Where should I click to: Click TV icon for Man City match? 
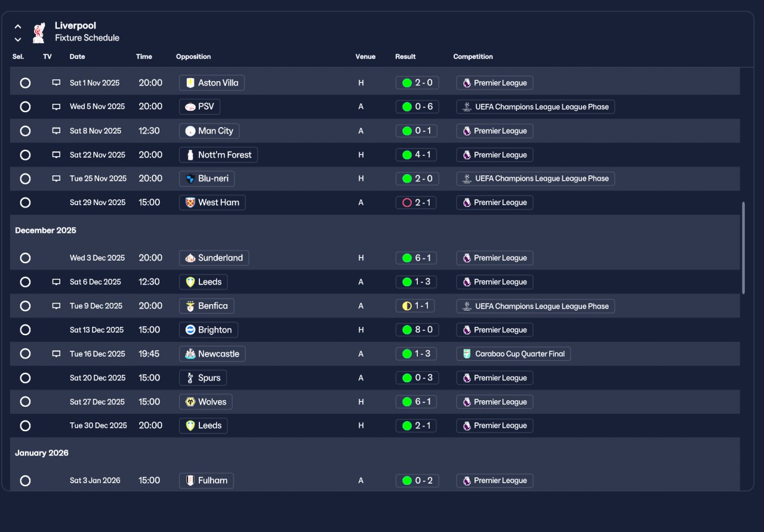coord(56,131)
